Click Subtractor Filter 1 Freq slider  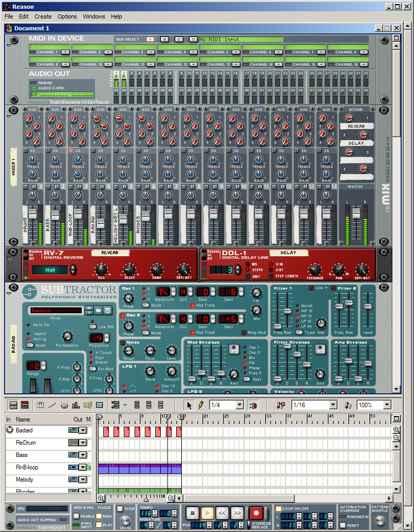(277, 327)
